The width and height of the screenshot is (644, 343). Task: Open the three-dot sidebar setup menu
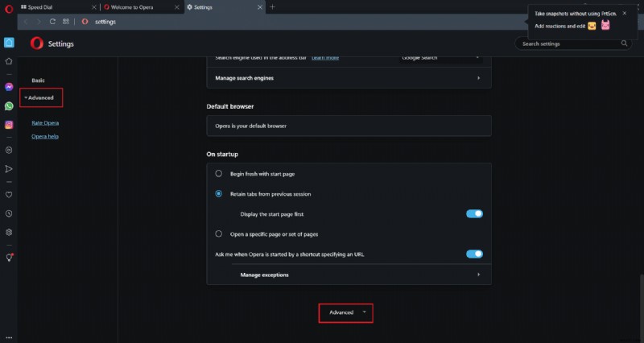coord(9,337)
